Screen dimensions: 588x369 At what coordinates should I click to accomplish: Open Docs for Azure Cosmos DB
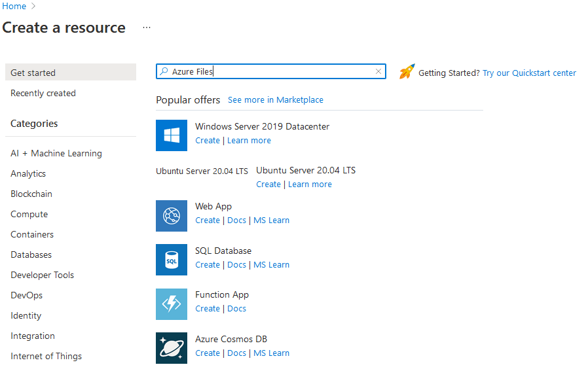pyautogui.click(x=236, y=353)
